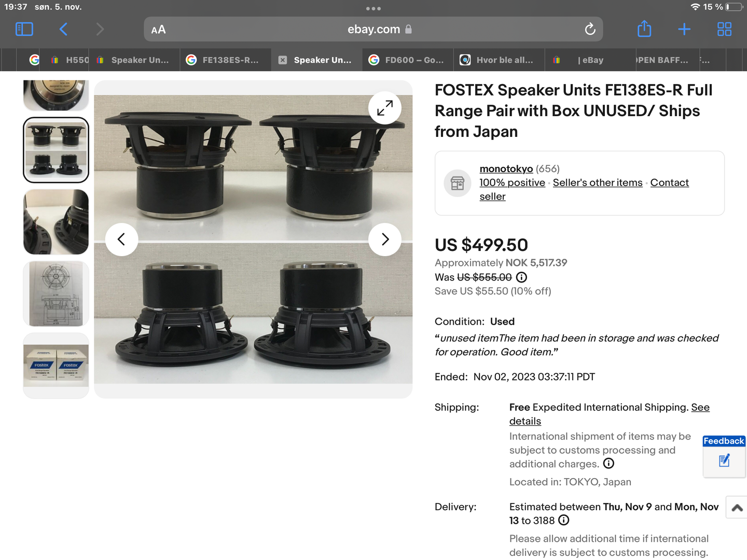Switch to the FD600 – Go... tab
The image size is (747, 560).
(408, 60)
